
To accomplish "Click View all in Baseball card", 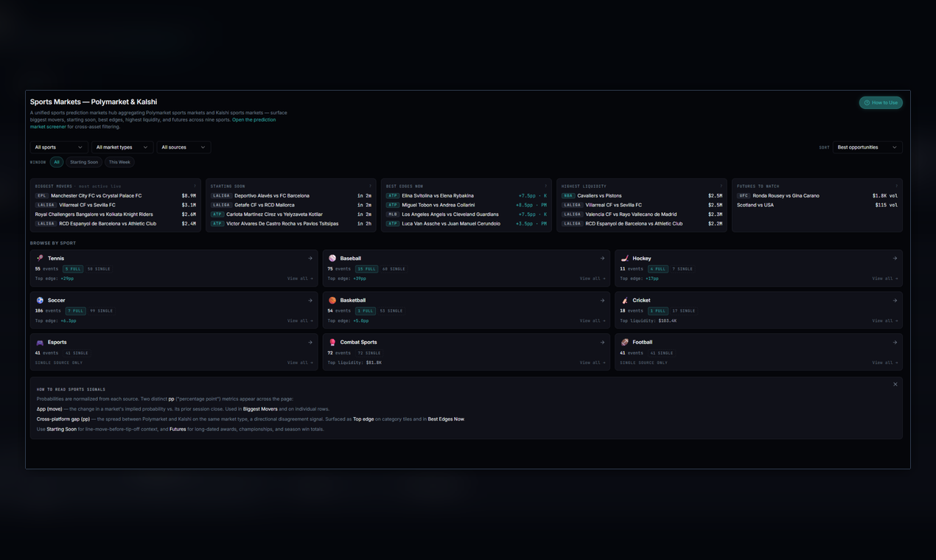I will click(593, 279).
